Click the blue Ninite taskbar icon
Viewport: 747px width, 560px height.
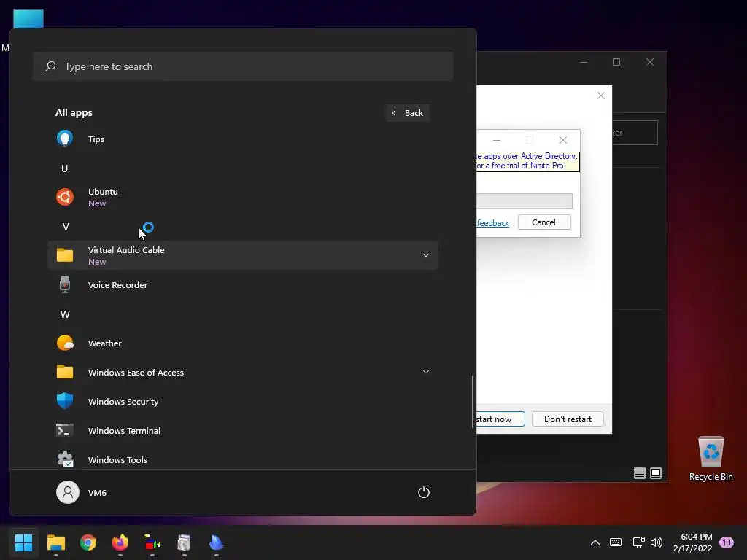[x=216, y=542]
